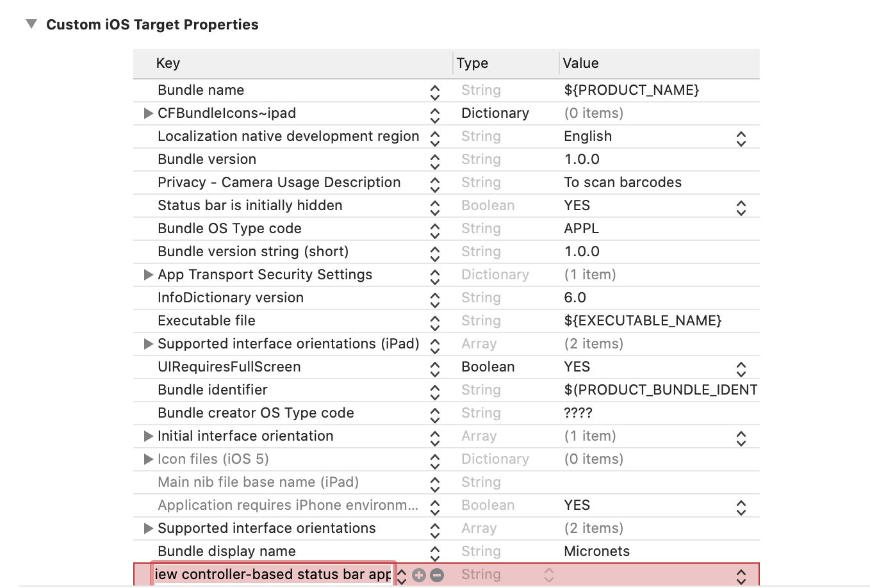The width and height of the screenshot is (870, 588).
Task: Open the Localization native development region value popup
Action: 741,138
